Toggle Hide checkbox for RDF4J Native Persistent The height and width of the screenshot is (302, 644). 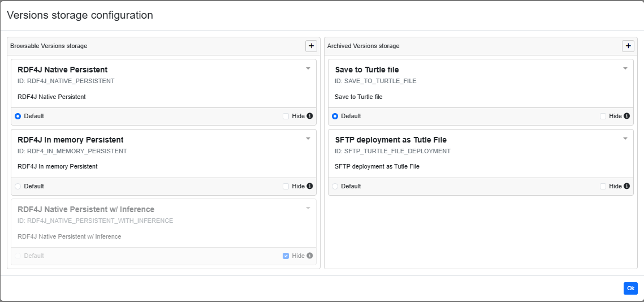(286, 117)
